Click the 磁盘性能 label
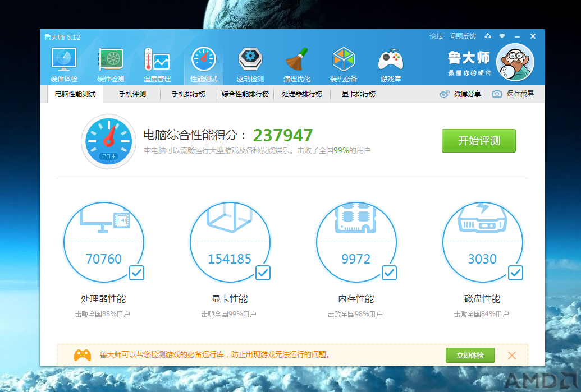This screenshot has height=392, width=581. point(482,299)
